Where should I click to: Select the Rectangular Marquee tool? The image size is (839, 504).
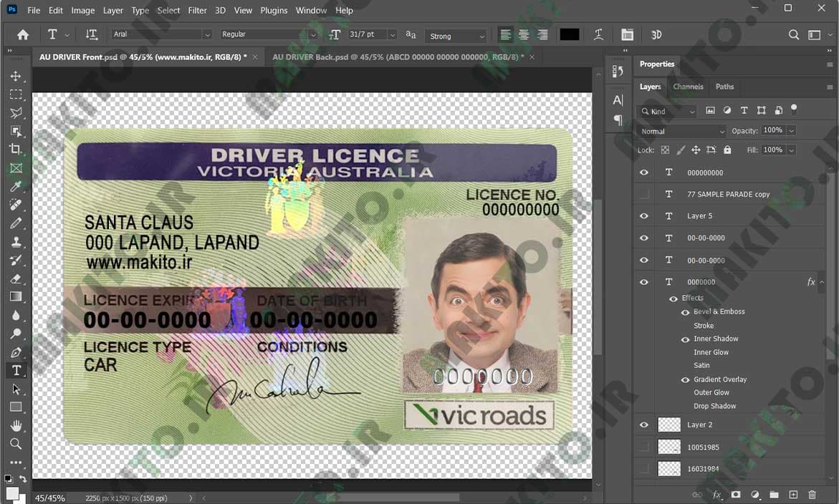coord(16,94)
